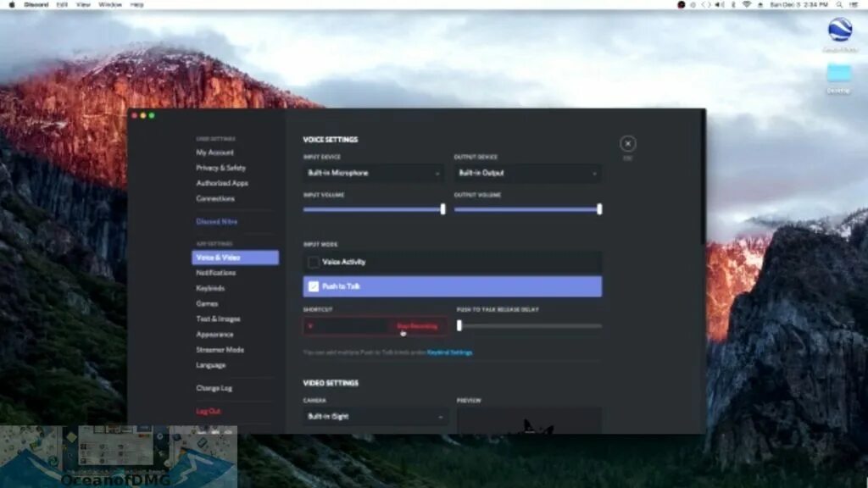Click the eject icon in the menu bar
Image resolution: width=868 pixels, height=488 pixels.
[x=760, y=4]
